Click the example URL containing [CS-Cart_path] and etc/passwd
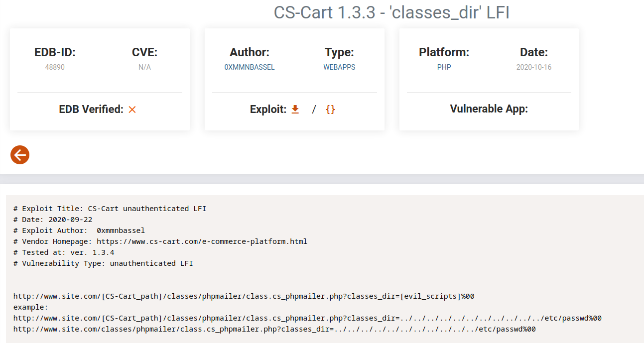The width and height of the screenshot is (644, 343). click(x=308, y=318)
